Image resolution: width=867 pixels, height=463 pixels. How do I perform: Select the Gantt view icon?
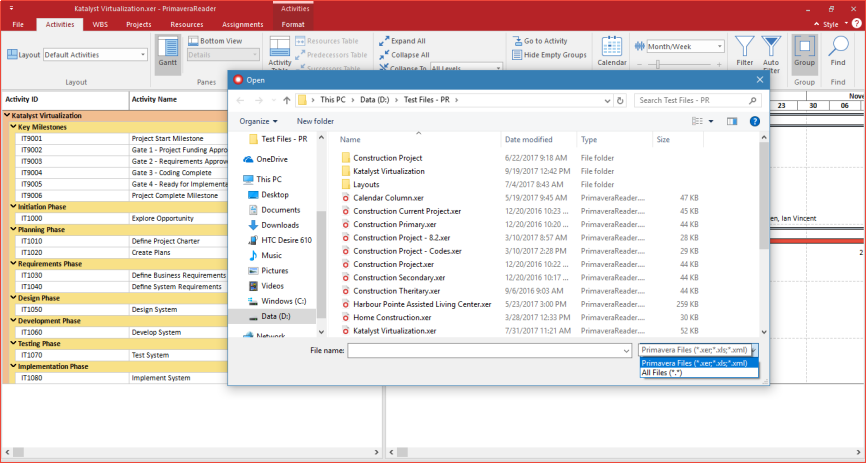(168, 52)
